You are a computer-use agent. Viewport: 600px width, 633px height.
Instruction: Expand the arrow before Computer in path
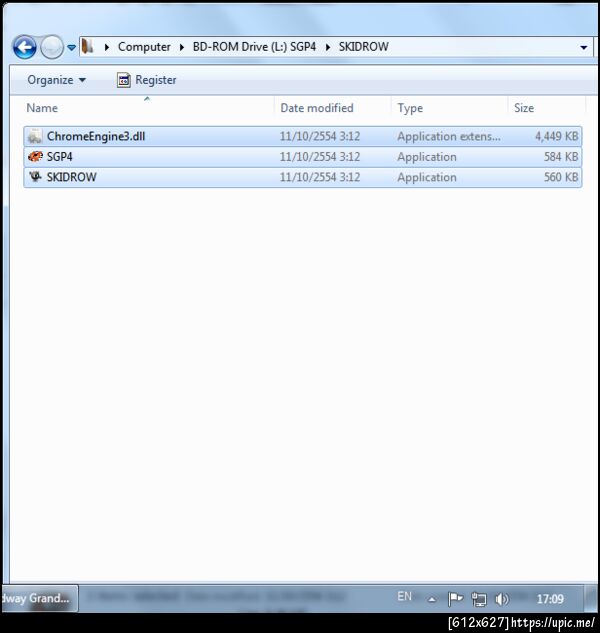pyautogui.click(x=107, y=47)
